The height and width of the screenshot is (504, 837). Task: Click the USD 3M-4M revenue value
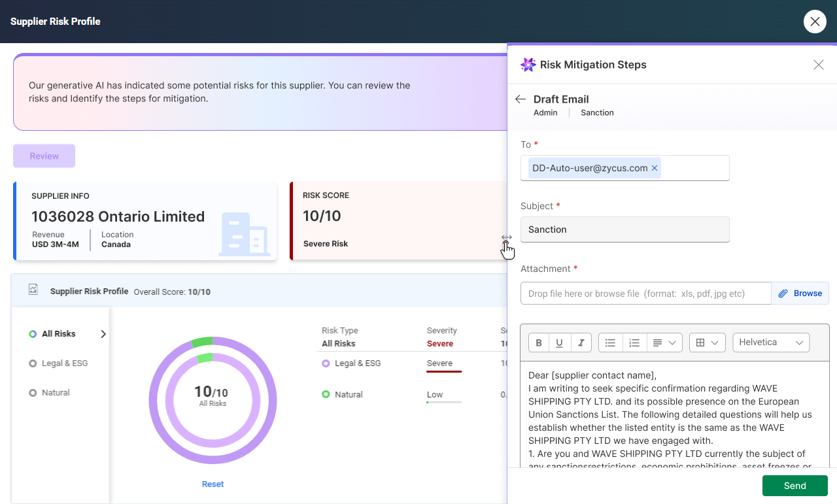click(56, 244)
